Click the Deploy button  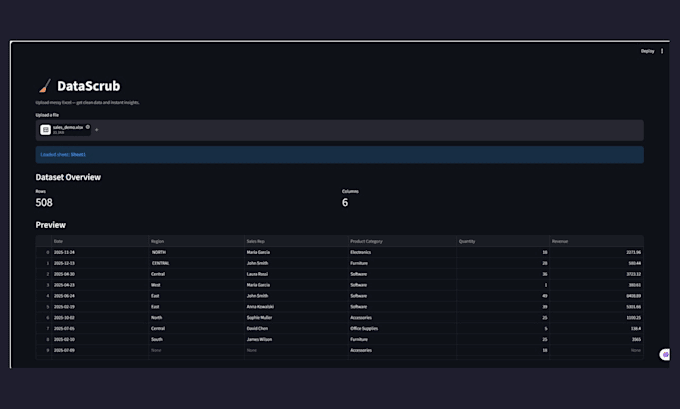pos(647,51)
